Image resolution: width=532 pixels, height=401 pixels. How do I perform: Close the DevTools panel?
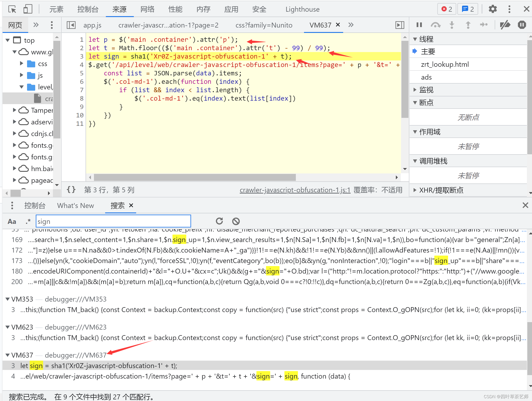click(526, 9)
